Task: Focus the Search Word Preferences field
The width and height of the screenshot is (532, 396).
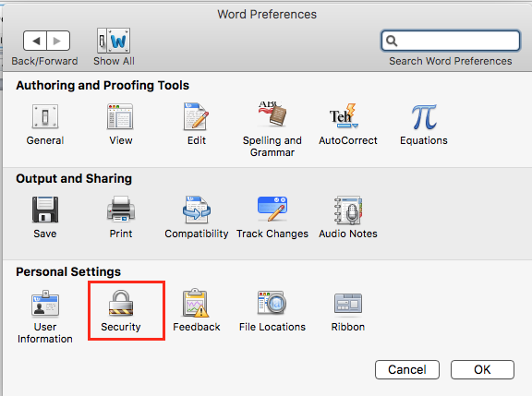Action: pos(451,41)
